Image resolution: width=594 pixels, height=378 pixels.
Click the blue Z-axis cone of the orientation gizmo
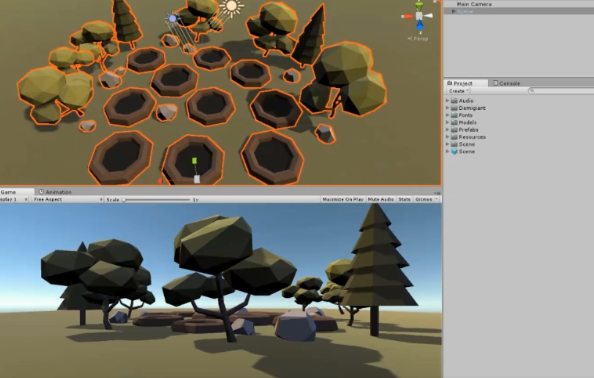420,26
